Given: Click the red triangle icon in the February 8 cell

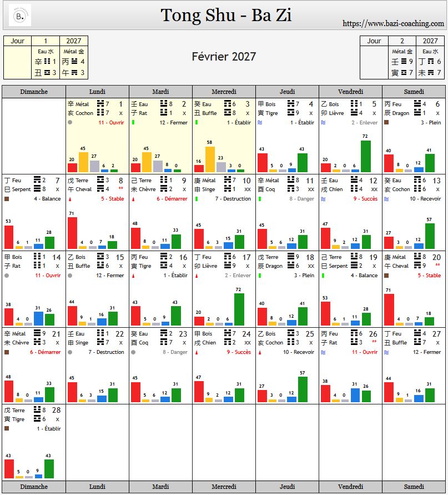Looking at the screenshot, I should (x=69, y=199).
